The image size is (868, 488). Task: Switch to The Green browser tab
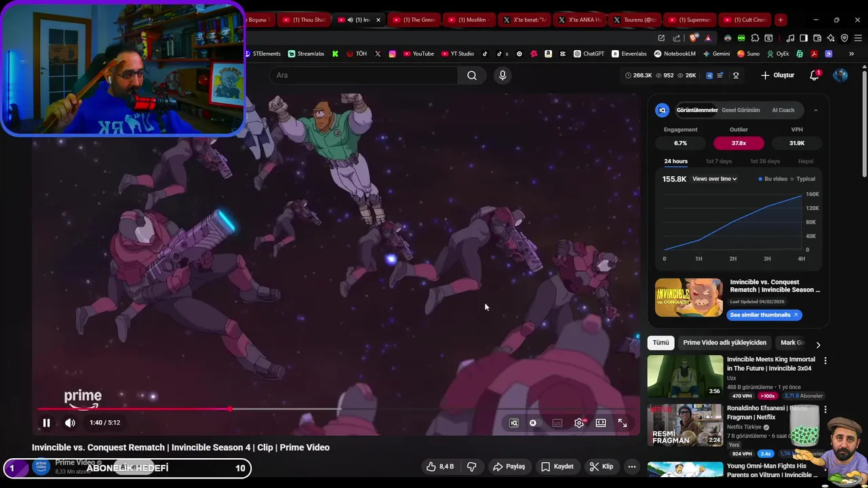[414, 20]
